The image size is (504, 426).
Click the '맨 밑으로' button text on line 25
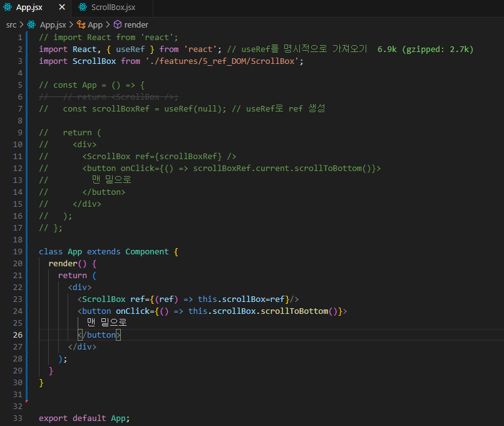click(106, 323)
